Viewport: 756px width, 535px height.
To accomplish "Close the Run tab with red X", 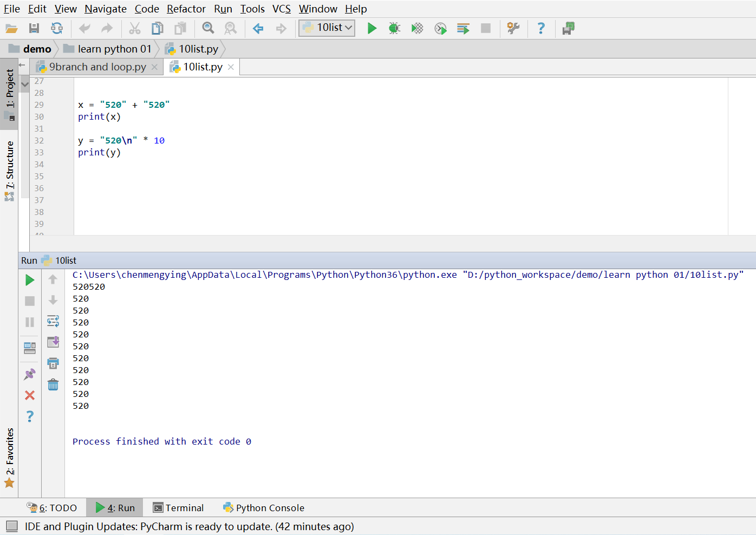I will tap(30, 395).
